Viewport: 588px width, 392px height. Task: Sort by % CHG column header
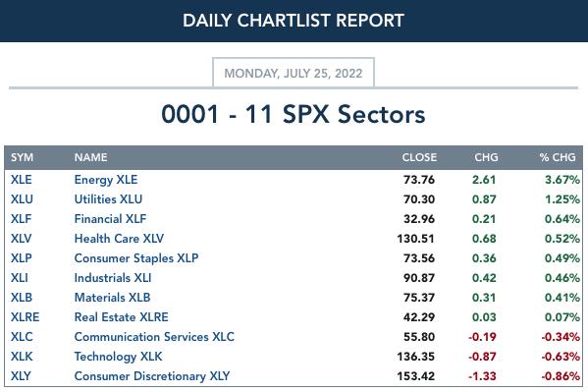pyautogui.click(x=558, y=157)
